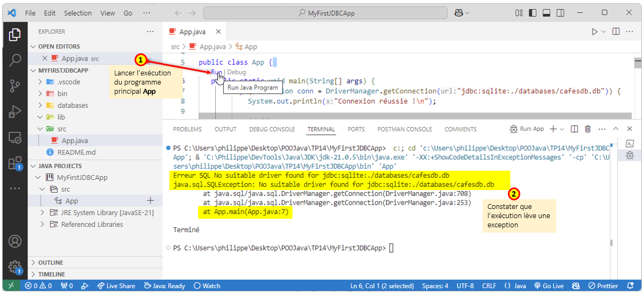Switch to the DEBUG CONSOLE tab
The height and width of the screenshot is (293, 644).
point(272,129)
